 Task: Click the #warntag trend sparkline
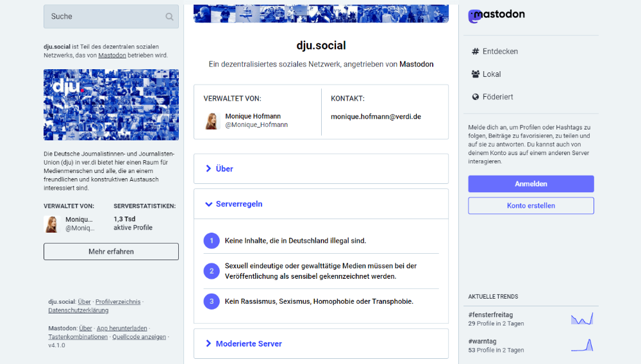pos(582,345)
